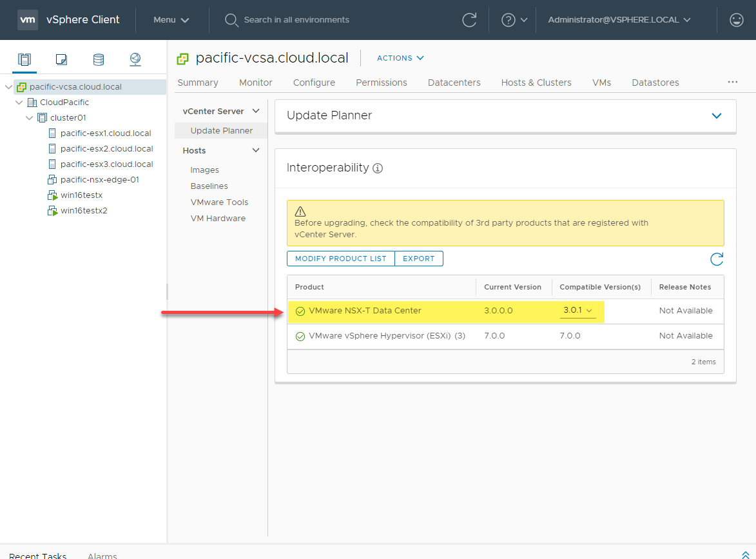
Task: Open the ACTIONS dropdown
Action: tap(400, 58)
